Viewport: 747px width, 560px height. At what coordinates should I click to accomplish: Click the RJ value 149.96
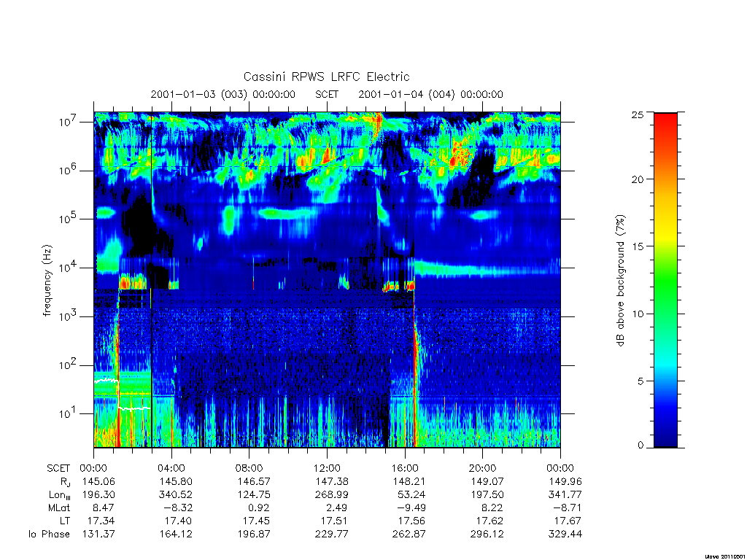pos(565,482)
